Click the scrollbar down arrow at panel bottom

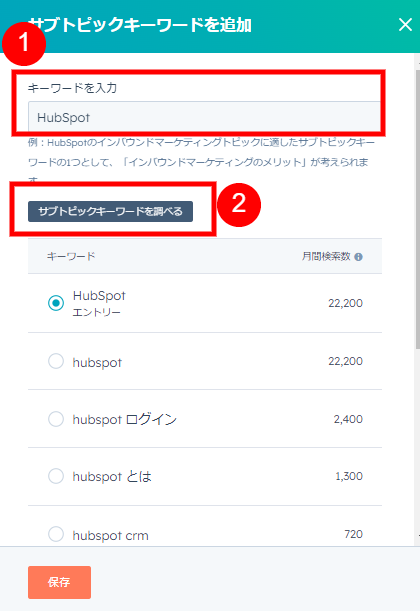(x=418, y=536)
